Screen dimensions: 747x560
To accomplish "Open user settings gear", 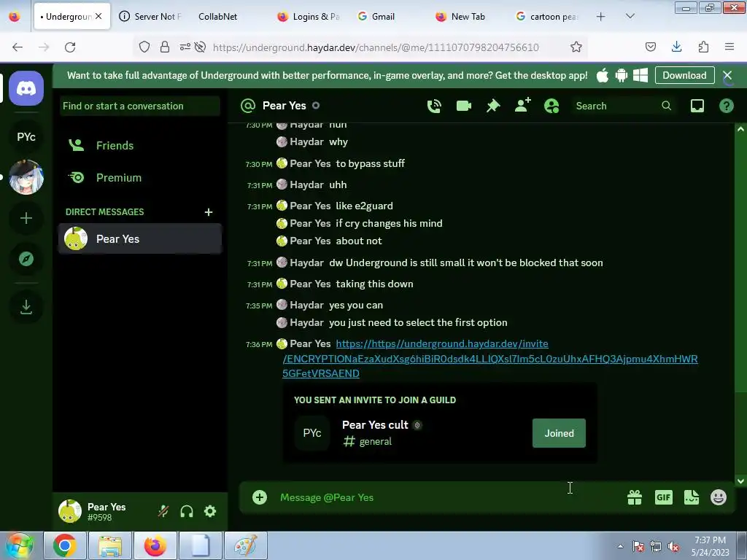I will tap(210, 511).
